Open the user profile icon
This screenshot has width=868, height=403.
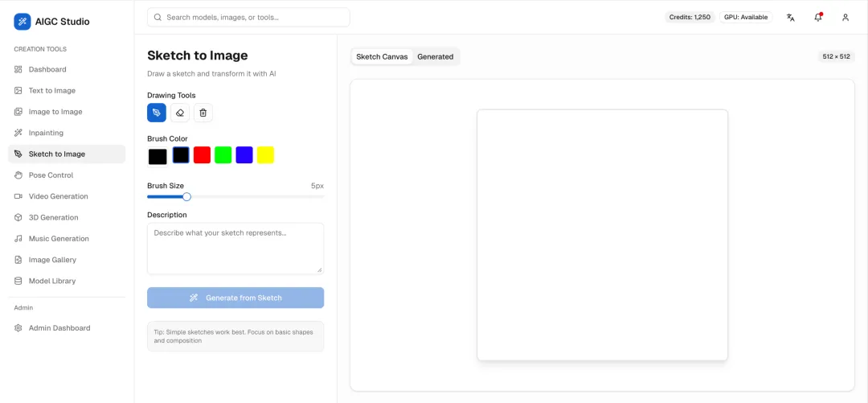845,17
